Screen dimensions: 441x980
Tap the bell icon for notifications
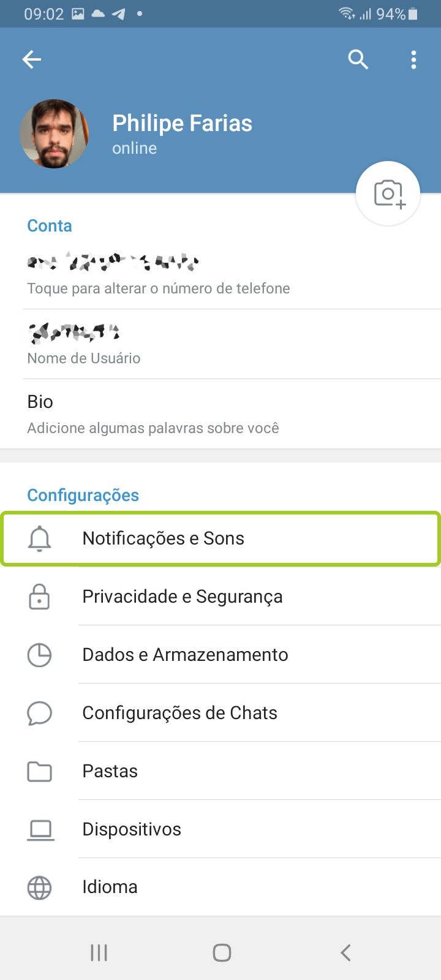click(40, 538)
